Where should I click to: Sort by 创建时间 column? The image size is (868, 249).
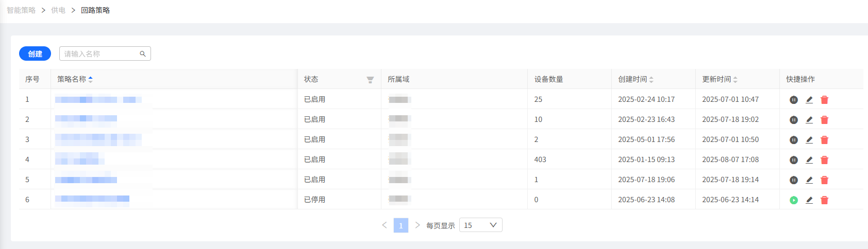tap(652, 79)
